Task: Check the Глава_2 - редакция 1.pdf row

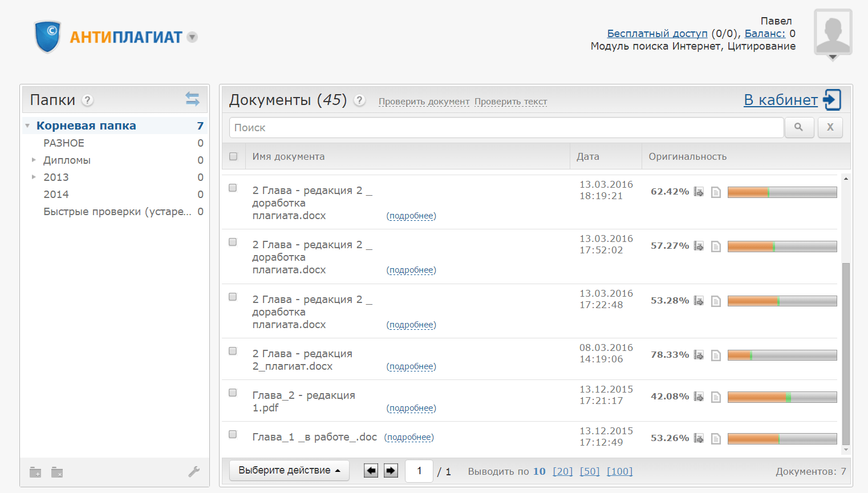Action: pyautogui.click(x=233, y=393)
